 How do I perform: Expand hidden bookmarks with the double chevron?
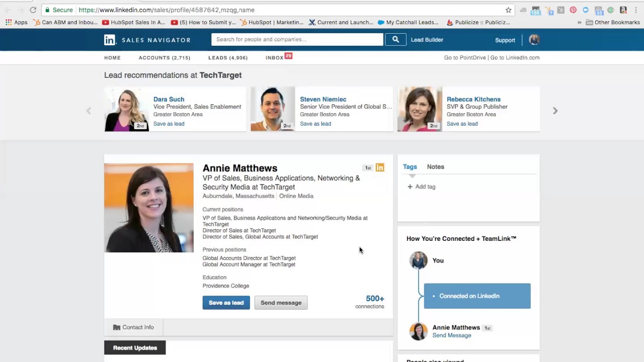[579, 22]
